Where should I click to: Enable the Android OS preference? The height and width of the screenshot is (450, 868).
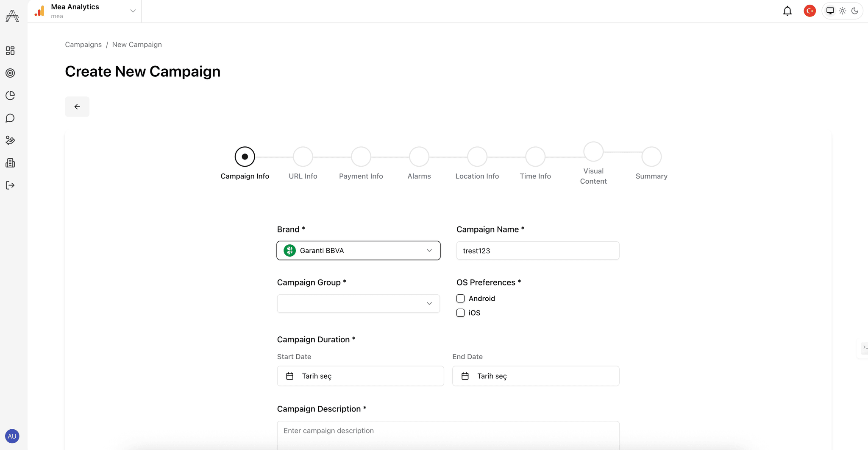(x=460, y=298)
